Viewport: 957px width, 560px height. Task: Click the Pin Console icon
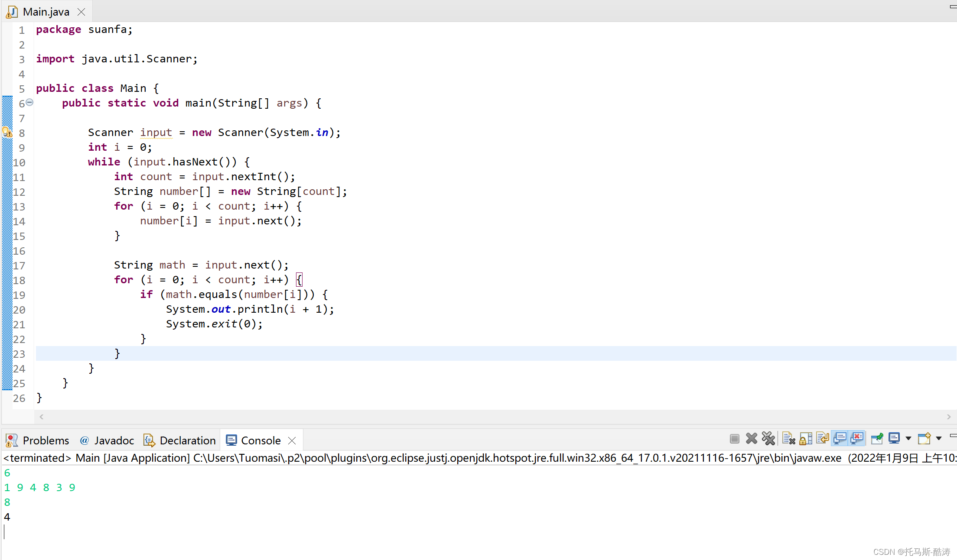coord(877,439)
